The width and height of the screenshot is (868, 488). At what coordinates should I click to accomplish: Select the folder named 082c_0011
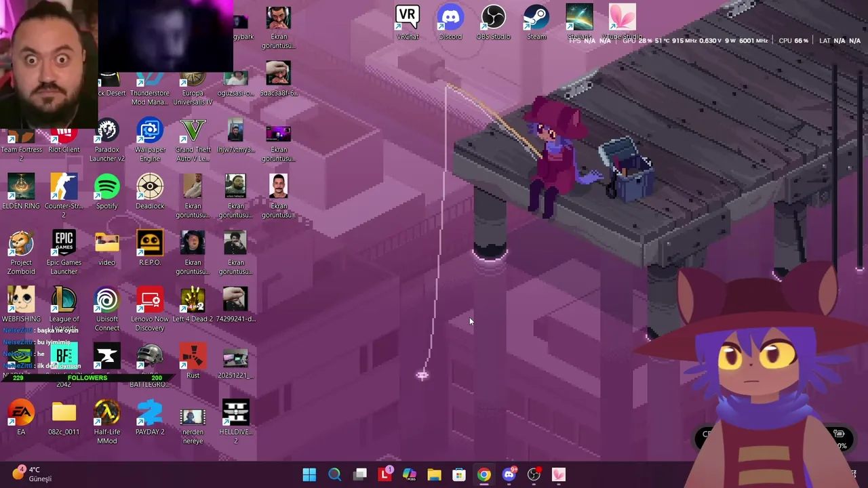64,418
